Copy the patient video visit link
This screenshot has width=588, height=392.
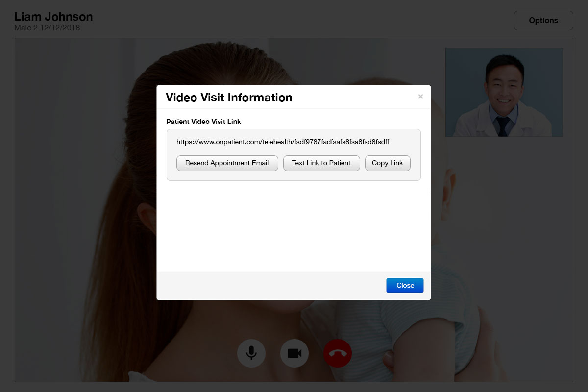pos(388,163)
